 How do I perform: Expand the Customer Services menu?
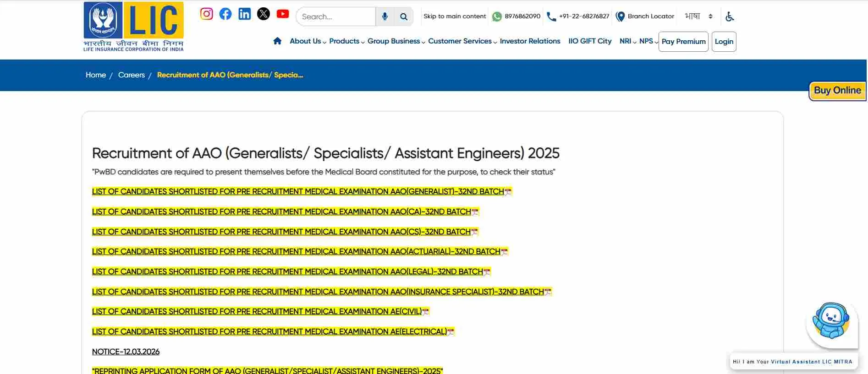(462, 41)
